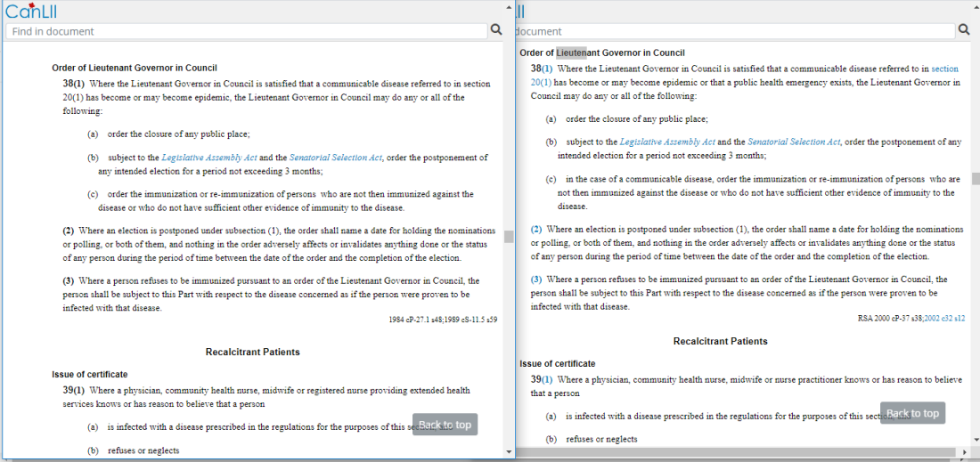Click the right pane vertical scrollbar down arrow
Viewport: 980px width, 462px height.
tap(976, 441)
